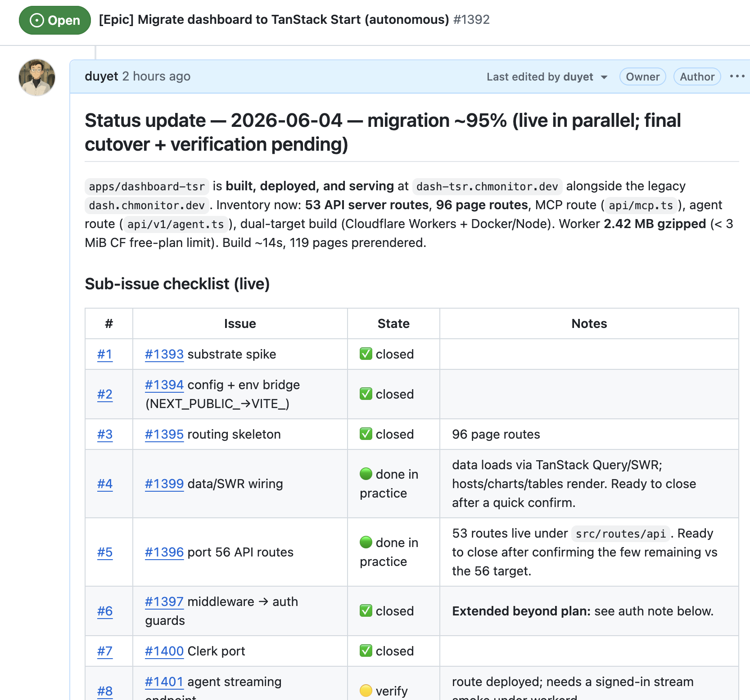Click the '53 API server routes' bold text
Screen dimensions: 750x700
pyautogui.click(x=367, y=205)
